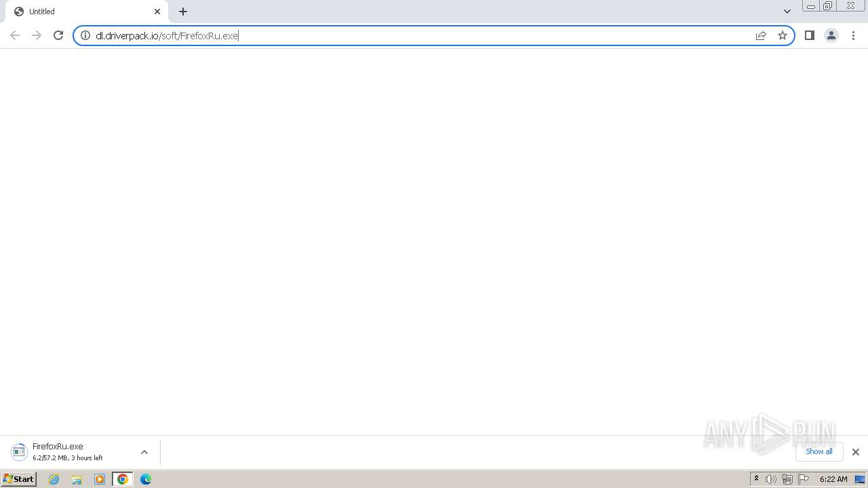868x488 pixels.
Task: Minimize the Chrome window
Action: coord(811,6)
